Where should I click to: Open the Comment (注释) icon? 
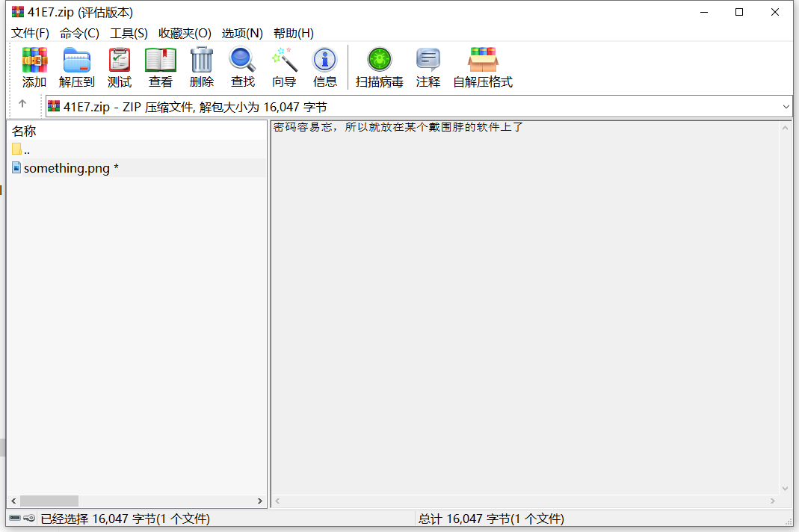coord(428,60)
